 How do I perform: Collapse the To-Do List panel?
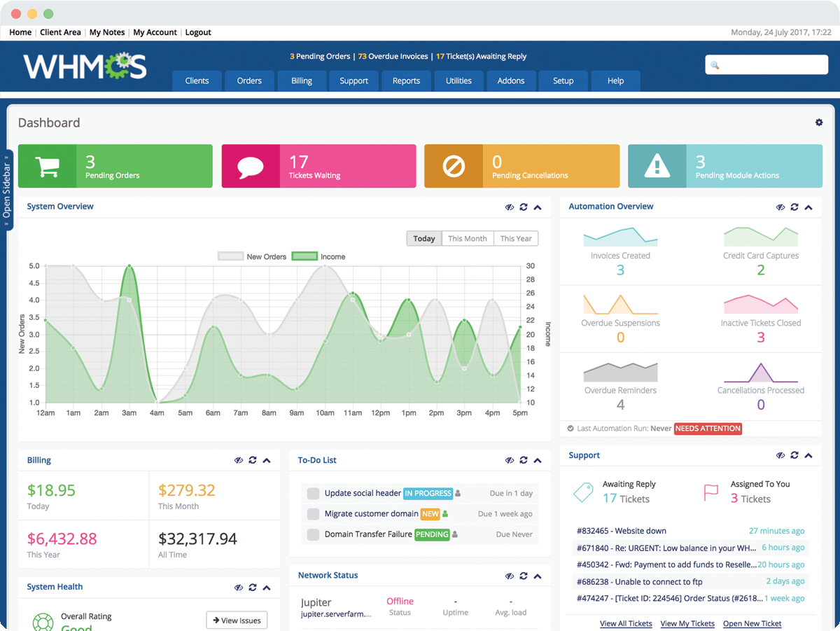pos(538,460)
